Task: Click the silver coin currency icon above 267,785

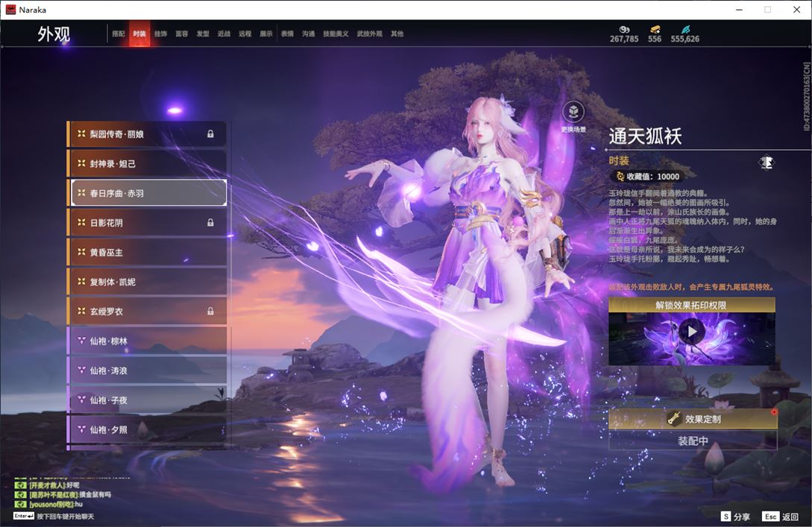Action: click(624, 30)
